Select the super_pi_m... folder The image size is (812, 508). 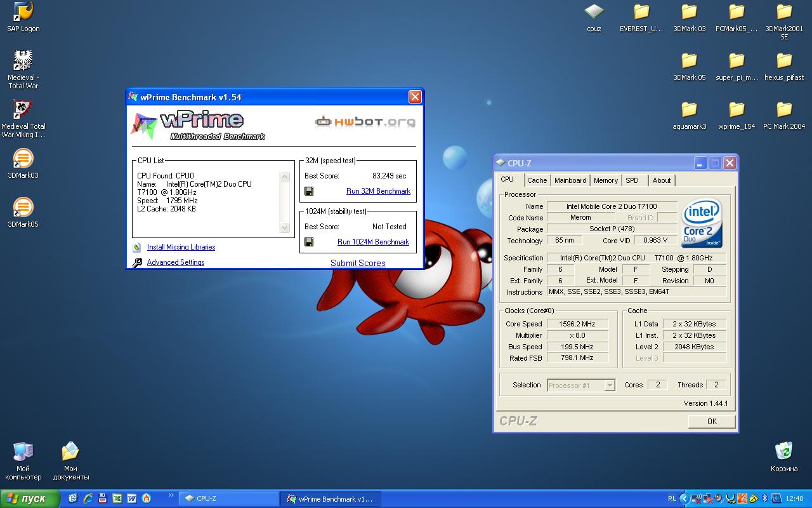pyautogui.click(x=737, y=67)
